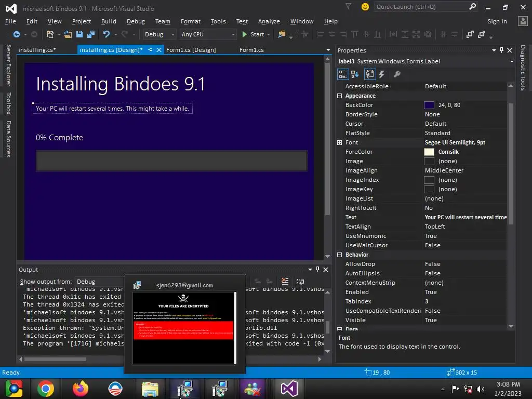Open Google Chrome from the taskbar
This screenshot has width=532, height=399.
point(46,389)
